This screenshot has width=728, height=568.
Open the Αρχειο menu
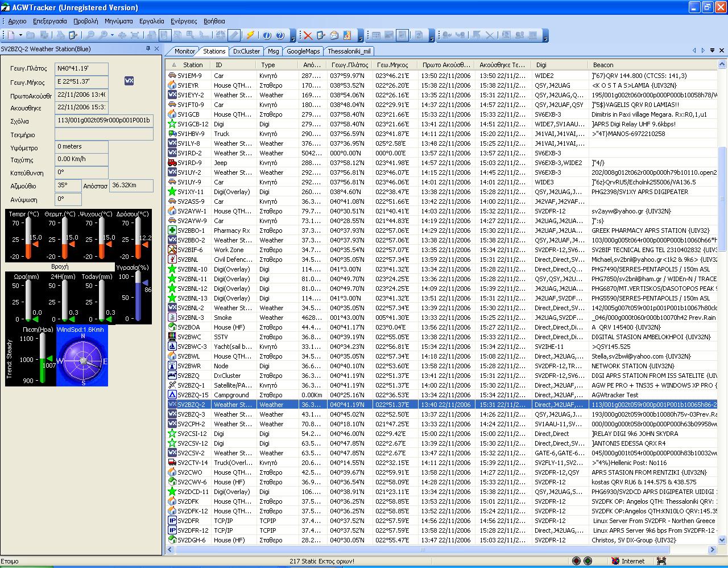(17, 21)
